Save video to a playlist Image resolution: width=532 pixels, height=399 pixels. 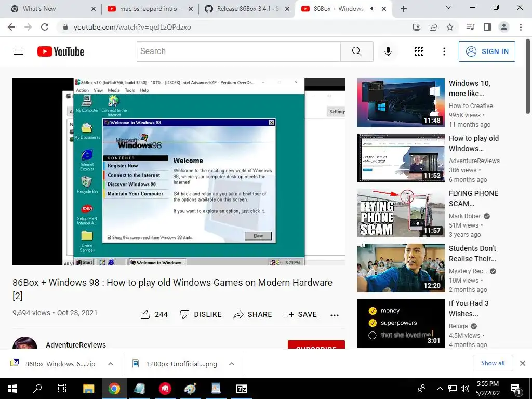coord(300,314)
